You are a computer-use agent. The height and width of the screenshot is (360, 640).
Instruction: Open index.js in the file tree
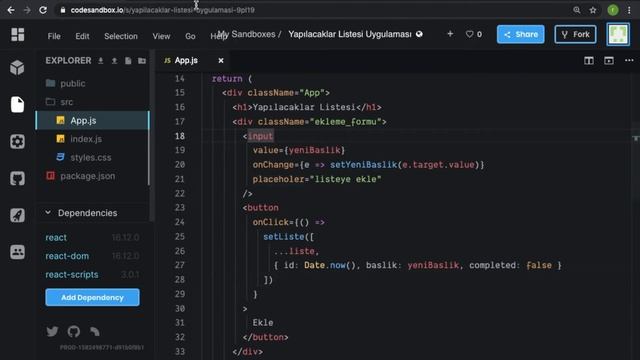tap(86, 139)
